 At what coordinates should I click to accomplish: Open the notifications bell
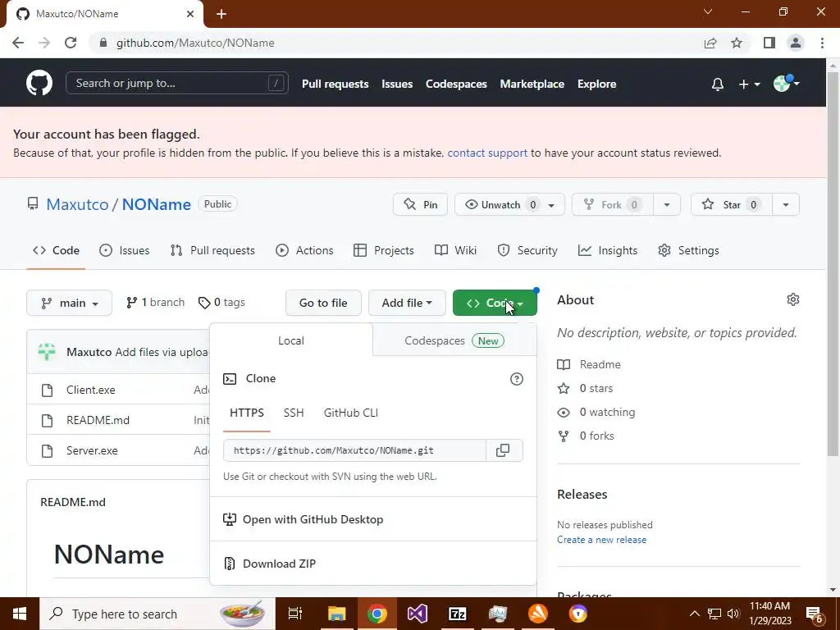point(717,84)
